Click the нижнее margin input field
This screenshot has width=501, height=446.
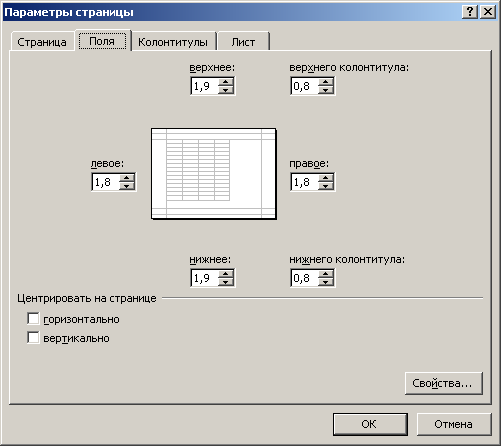(x=205, y=278)
